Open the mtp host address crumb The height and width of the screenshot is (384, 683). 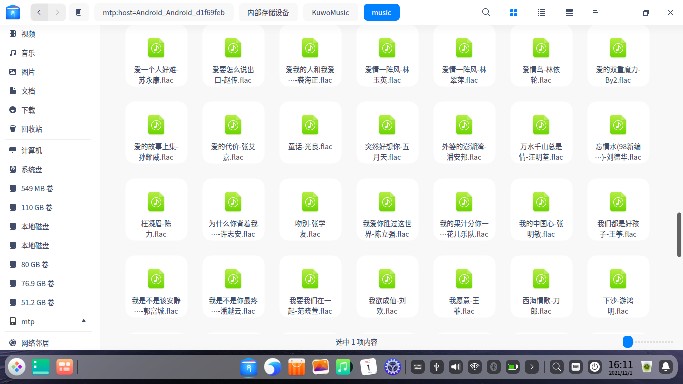tap(163, 12)
